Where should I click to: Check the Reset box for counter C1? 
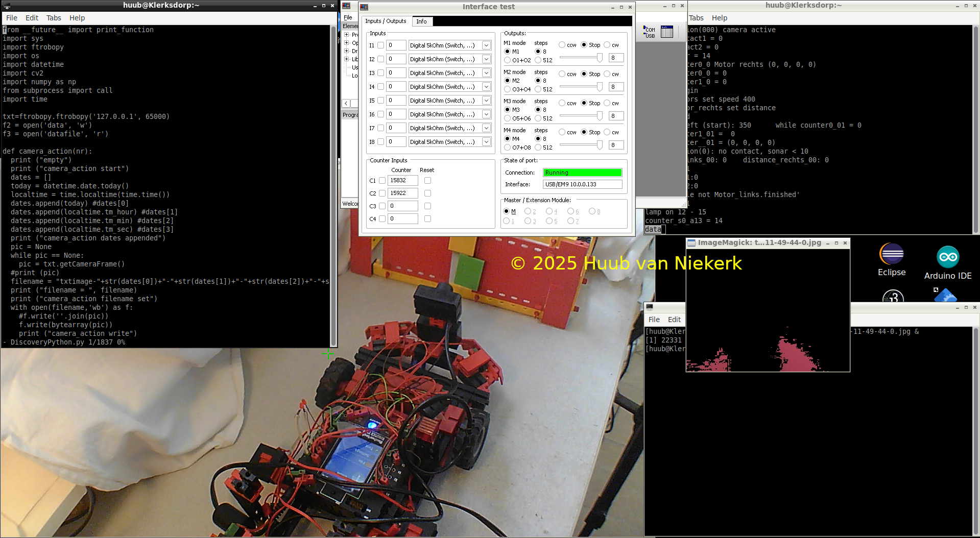(427, 181)
